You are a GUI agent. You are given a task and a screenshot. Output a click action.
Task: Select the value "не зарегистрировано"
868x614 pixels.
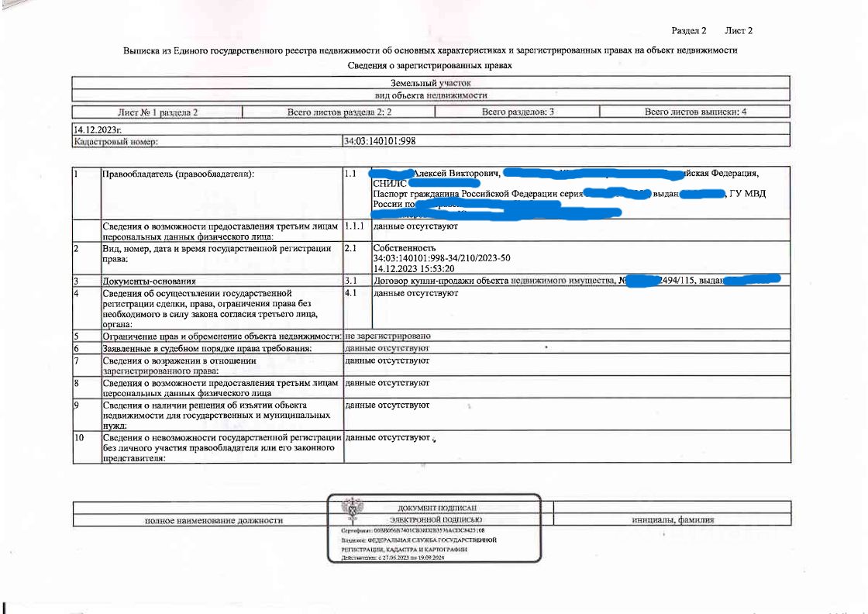tap(387, 336)
